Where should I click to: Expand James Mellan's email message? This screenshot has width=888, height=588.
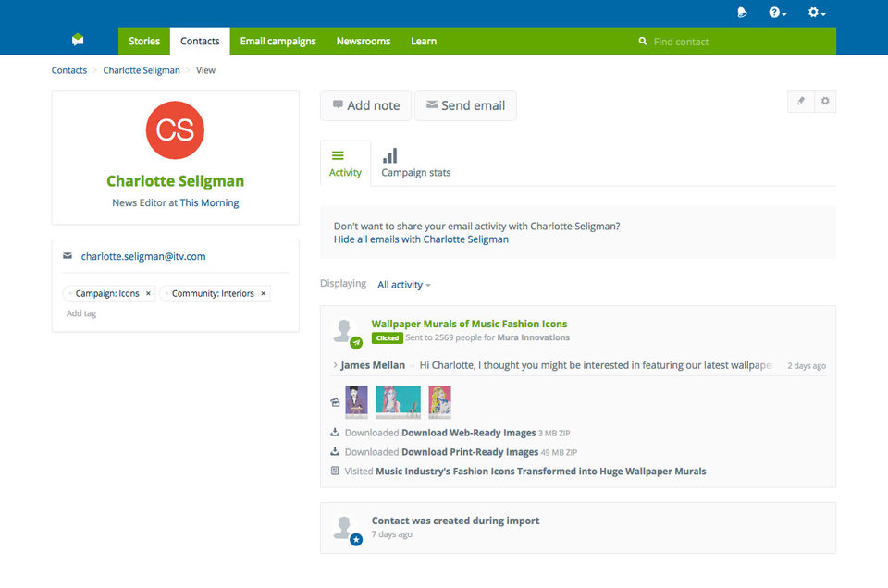335,365
